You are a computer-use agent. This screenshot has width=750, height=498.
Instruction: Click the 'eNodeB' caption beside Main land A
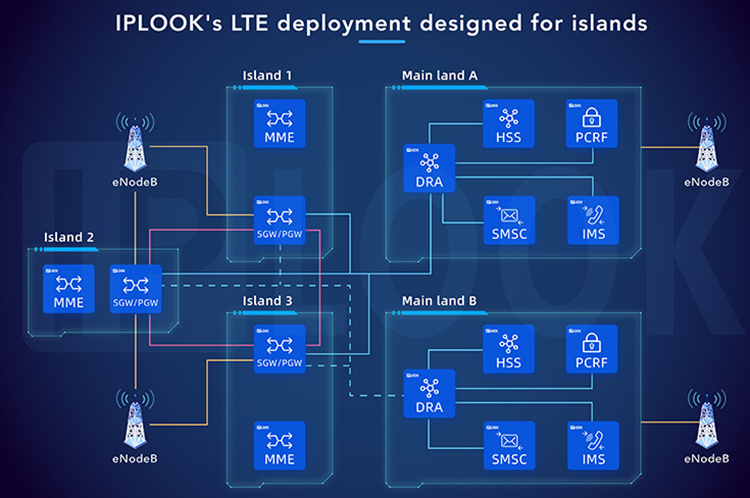click(706, 182)
